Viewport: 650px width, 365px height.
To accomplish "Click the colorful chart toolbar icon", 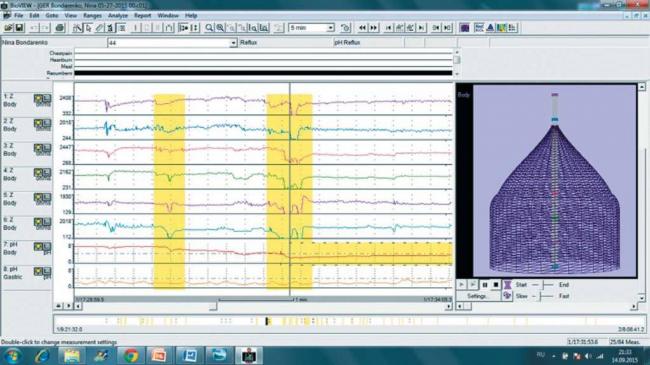I will (x=501, y=28).
